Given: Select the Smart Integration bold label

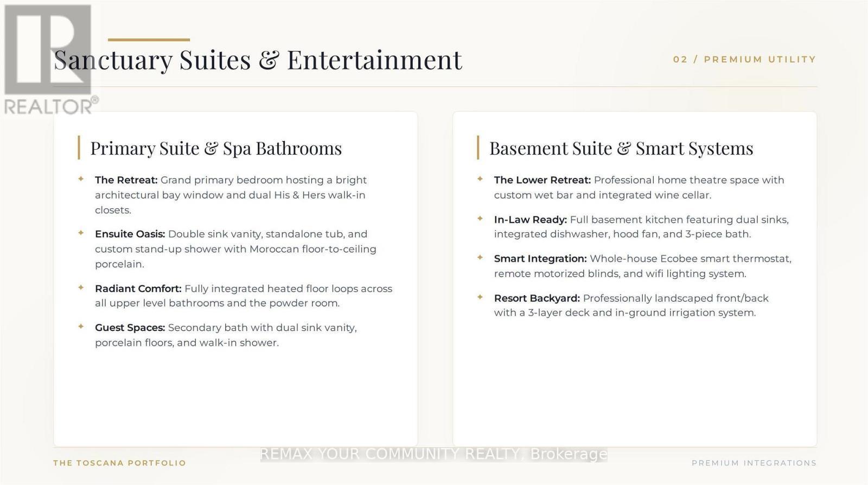Looking at the screenshot, I should click(x=540, y=259).
